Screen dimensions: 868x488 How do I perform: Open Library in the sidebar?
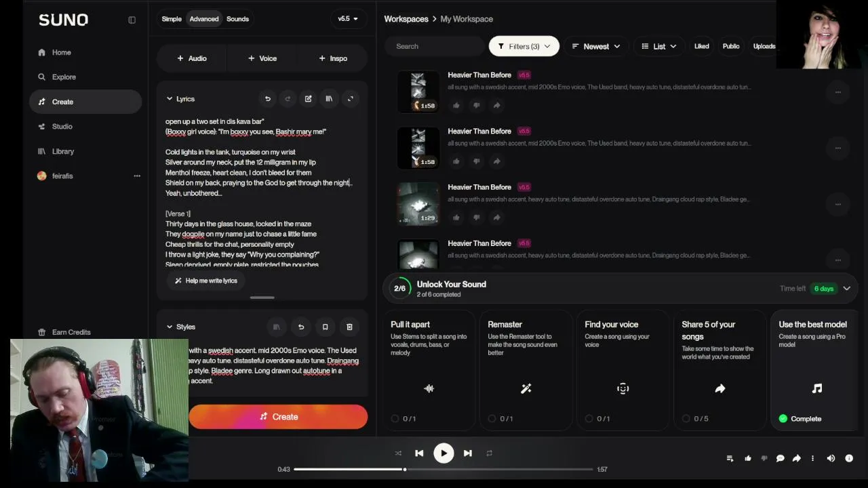tap(85, 151)
